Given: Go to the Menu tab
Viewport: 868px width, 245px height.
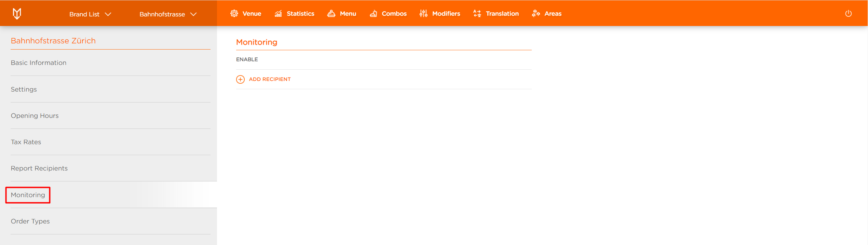Looking at the screenshot, I should (x=342, y=14).
